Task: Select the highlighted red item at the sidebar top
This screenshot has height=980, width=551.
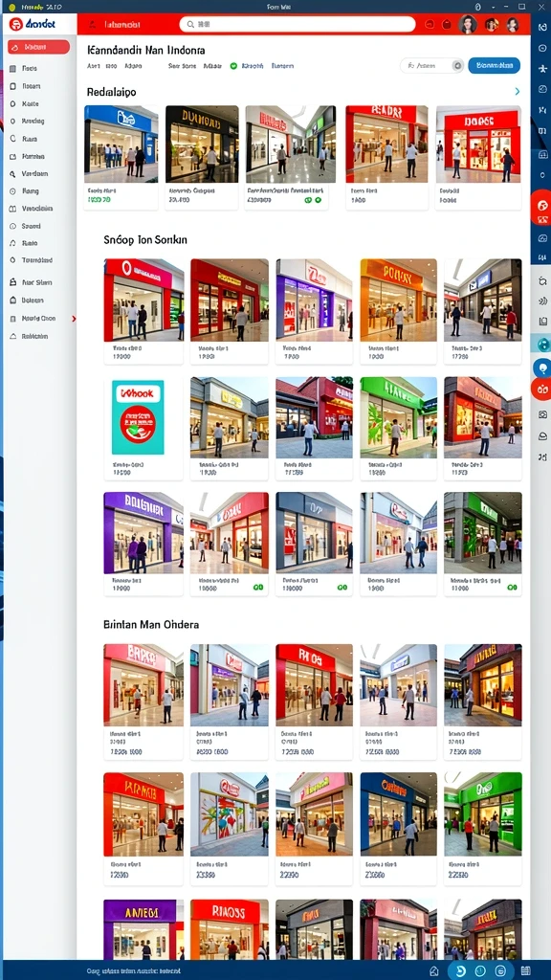Action: pos(38,47)
